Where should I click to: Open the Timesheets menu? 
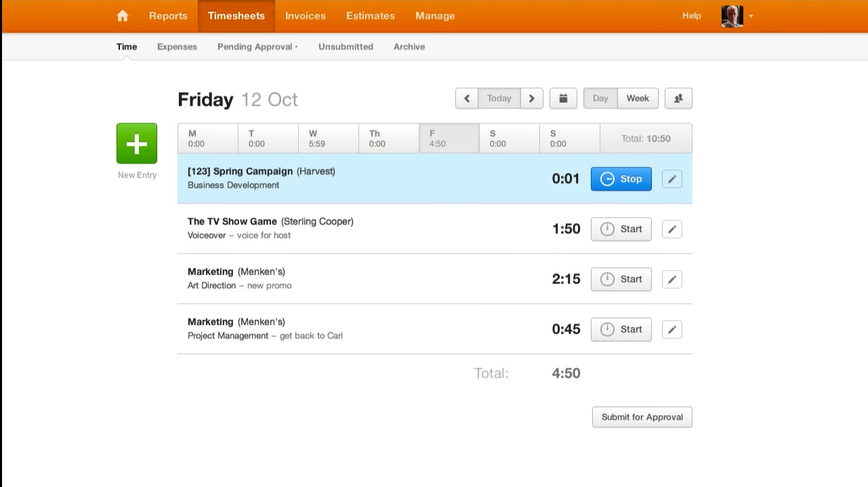tap(236, 16)
